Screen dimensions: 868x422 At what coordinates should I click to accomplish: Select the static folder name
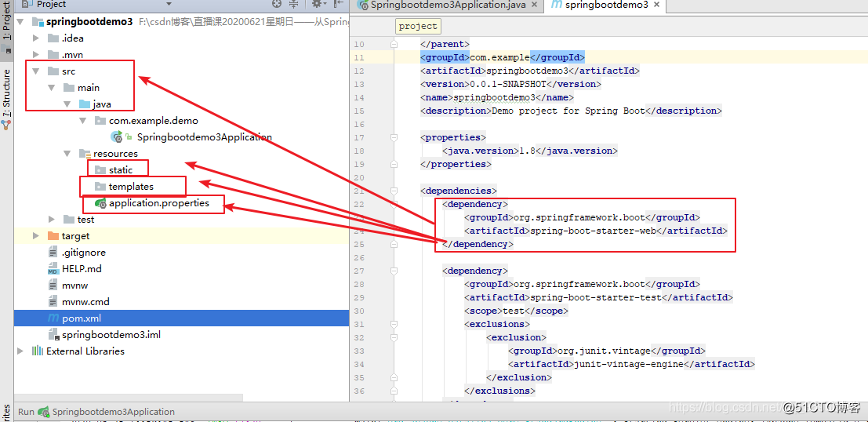pyautogui.click(x=121, y=170)
